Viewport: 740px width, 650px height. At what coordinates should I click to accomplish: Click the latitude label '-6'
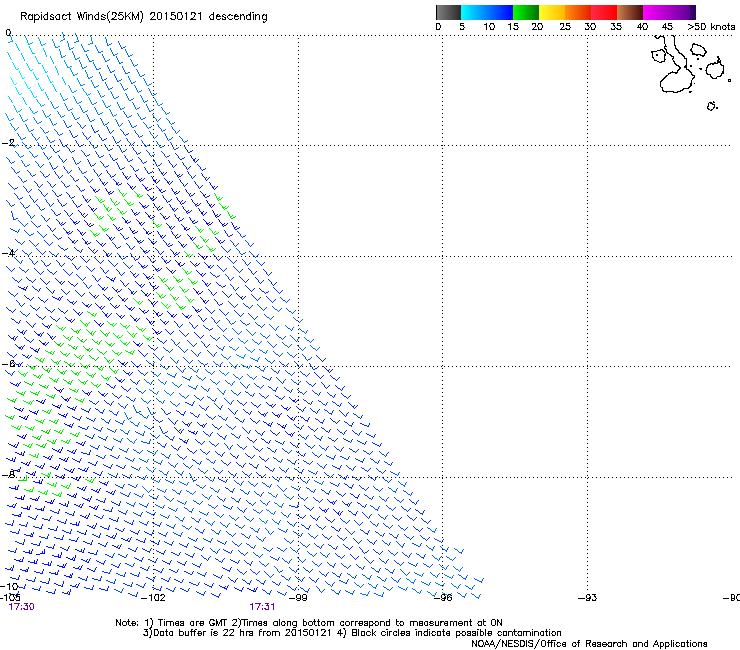pyautogui.click(x=8, y=363)
